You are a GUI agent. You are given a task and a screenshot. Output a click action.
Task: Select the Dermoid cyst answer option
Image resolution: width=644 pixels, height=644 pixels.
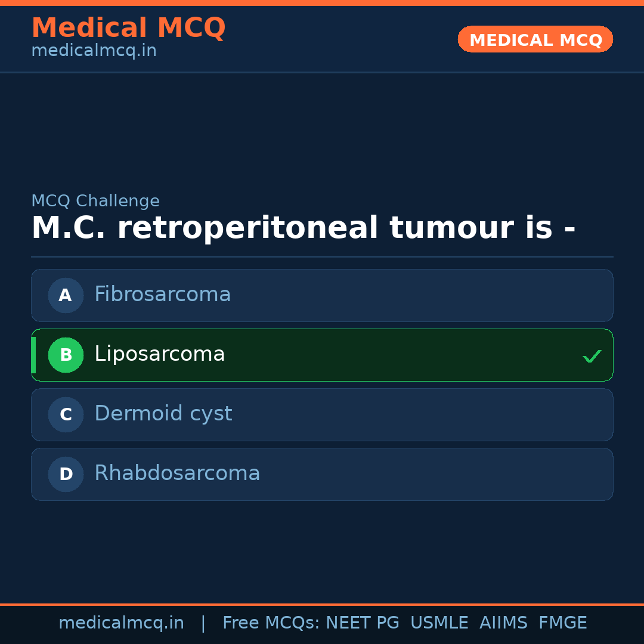click(322, 414)
